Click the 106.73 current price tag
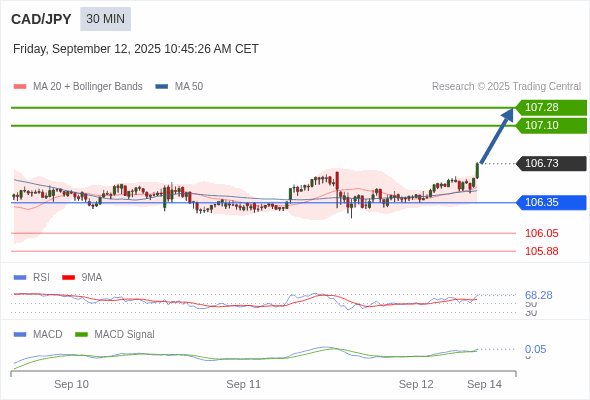Viewport: 590px width, 400px height. (x=551, y=163)
